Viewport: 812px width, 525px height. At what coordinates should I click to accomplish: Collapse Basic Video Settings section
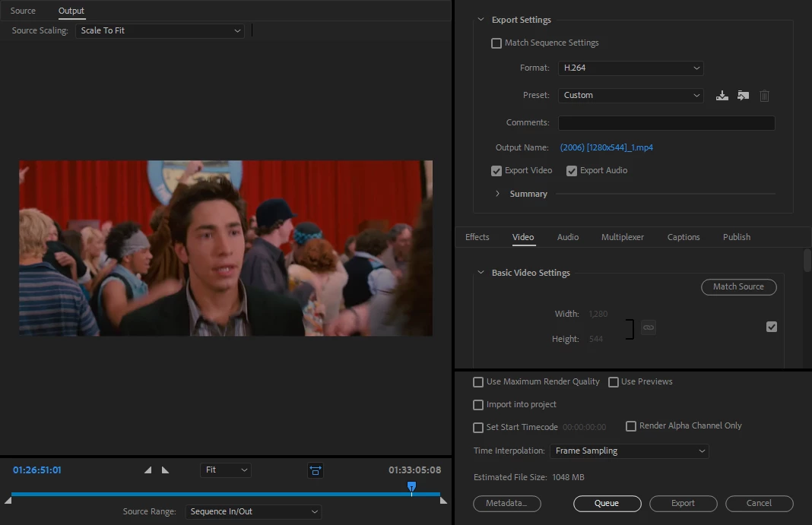tap(481, 273)
